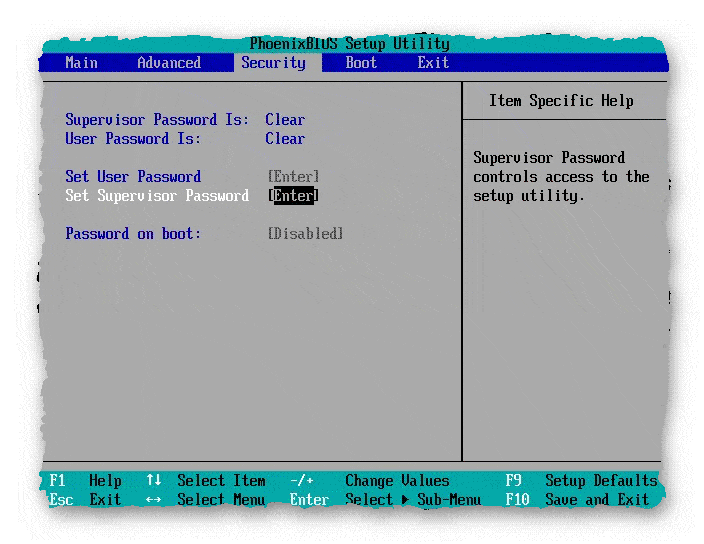Screen dimensions: 704x544
Task: Click Clear status for User Password
Action: pyautogui.click(x=285, y=138)
